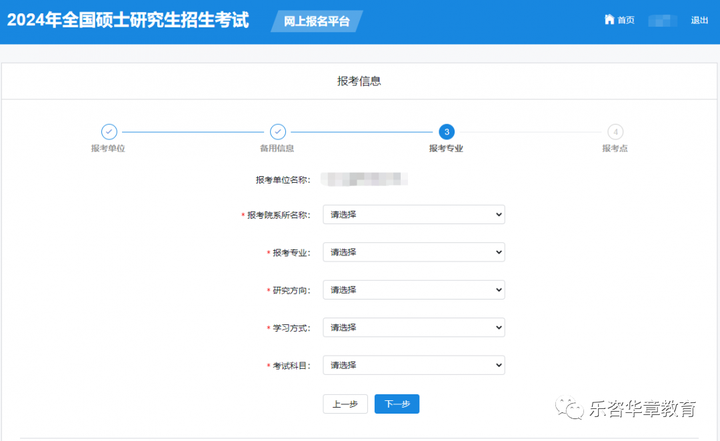The height and width of the screenshot is (441, 720).
Task: Click the step 1 checkmark circle
Action: [x=109, y=132]
